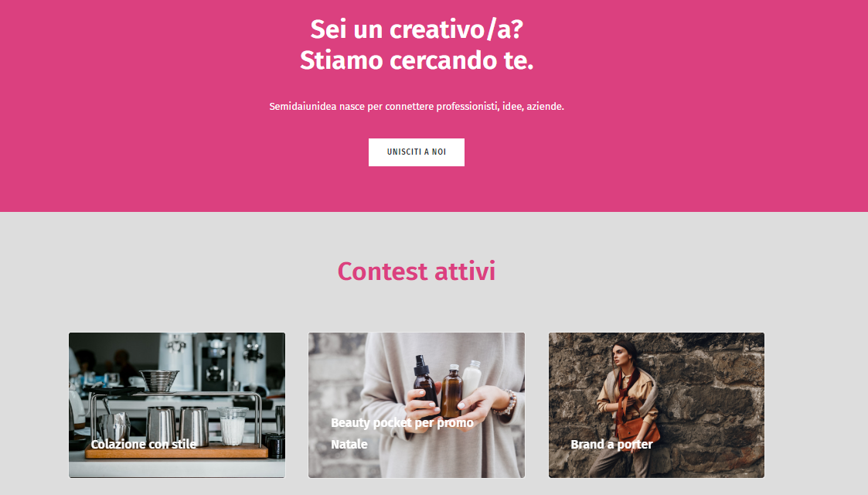Open the Beauty pocket per promo Natale card
868x495 pixels.
[x=417, y=405]
